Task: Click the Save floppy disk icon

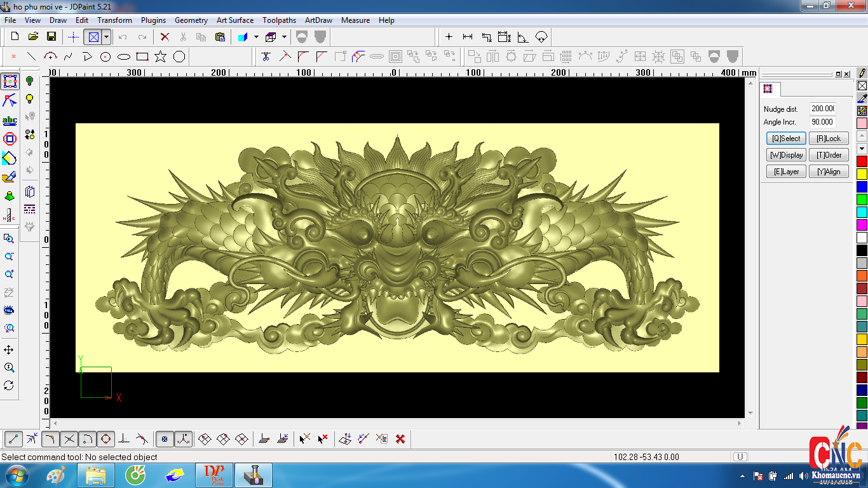Action: coord(51,37)
